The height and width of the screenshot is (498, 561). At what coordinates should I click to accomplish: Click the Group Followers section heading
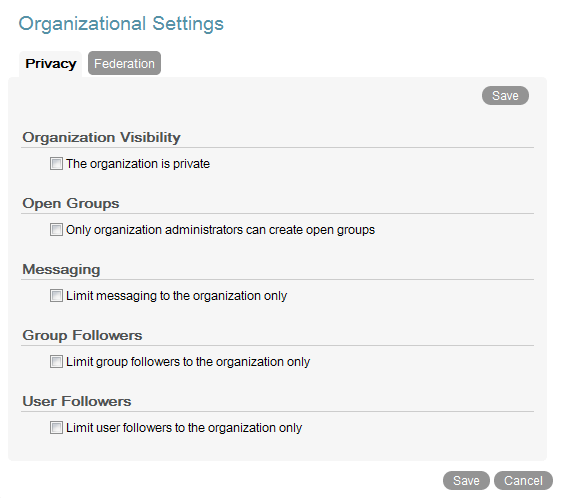(x=82, y=335)
